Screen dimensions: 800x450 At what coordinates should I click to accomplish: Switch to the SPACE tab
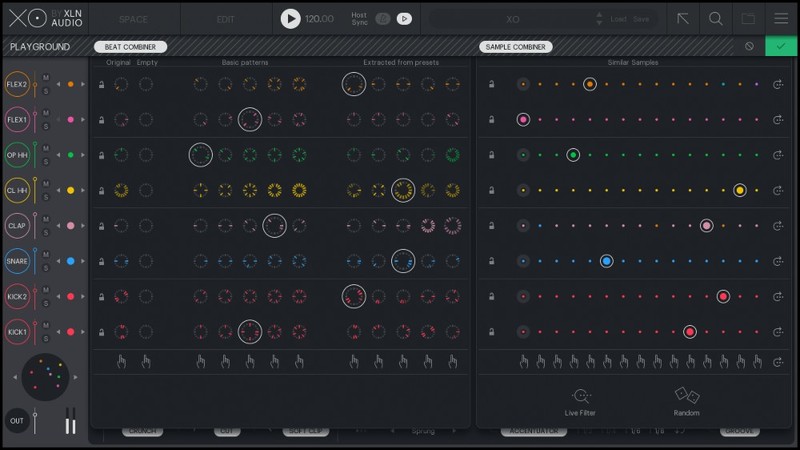pos(133,19)
